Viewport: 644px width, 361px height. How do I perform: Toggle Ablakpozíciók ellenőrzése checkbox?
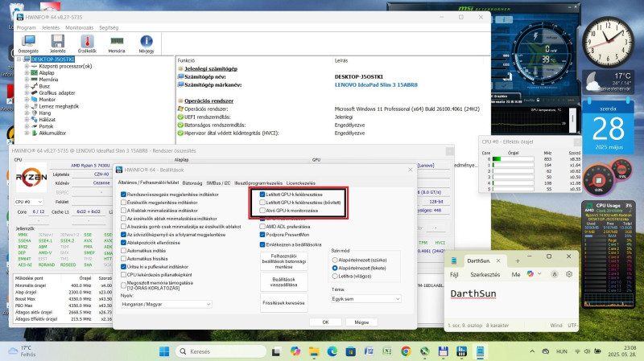coord(123,243)
